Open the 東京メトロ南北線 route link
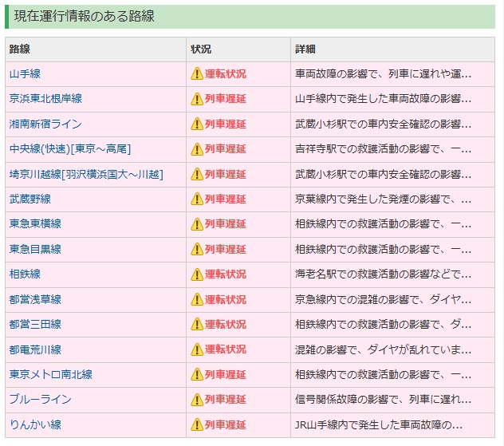504x446 pixels. pyautogui.click(x=51, y=375)
